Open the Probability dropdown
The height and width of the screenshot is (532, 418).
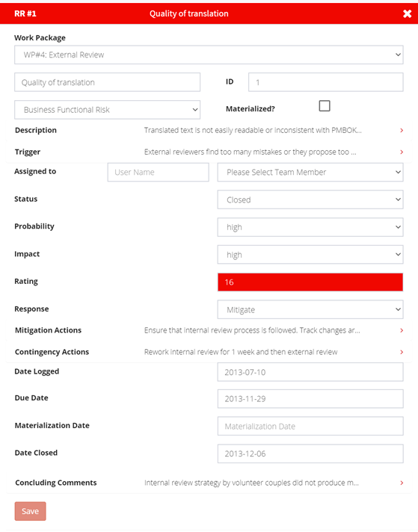(310, 227)
